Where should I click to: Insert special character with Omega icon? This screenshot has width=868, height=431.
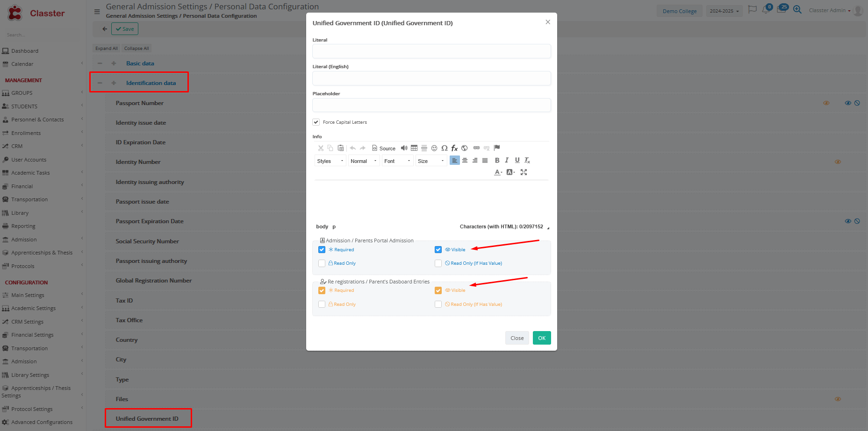pyautogui.click(x=444, y=148)
